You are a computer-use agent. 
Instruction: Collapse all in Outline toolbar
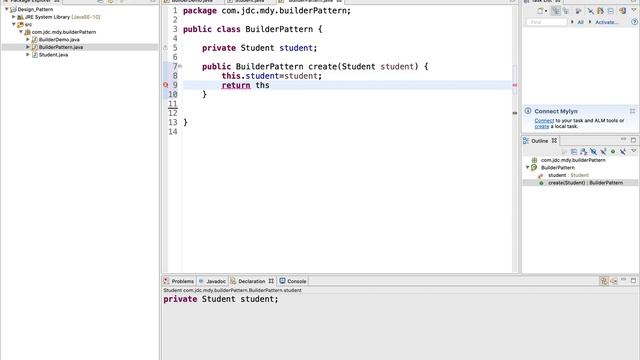click(574, 151)
